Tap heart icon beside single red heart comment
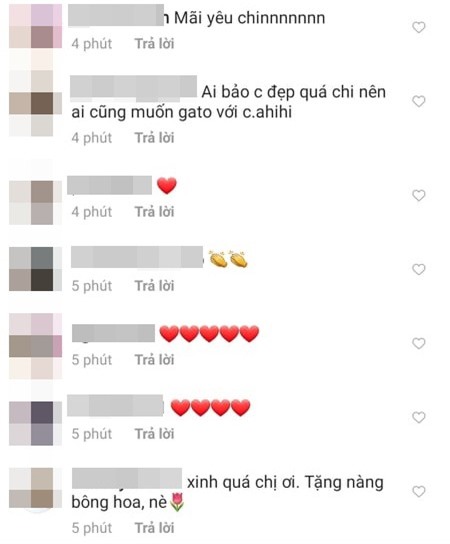 (418, 196)
